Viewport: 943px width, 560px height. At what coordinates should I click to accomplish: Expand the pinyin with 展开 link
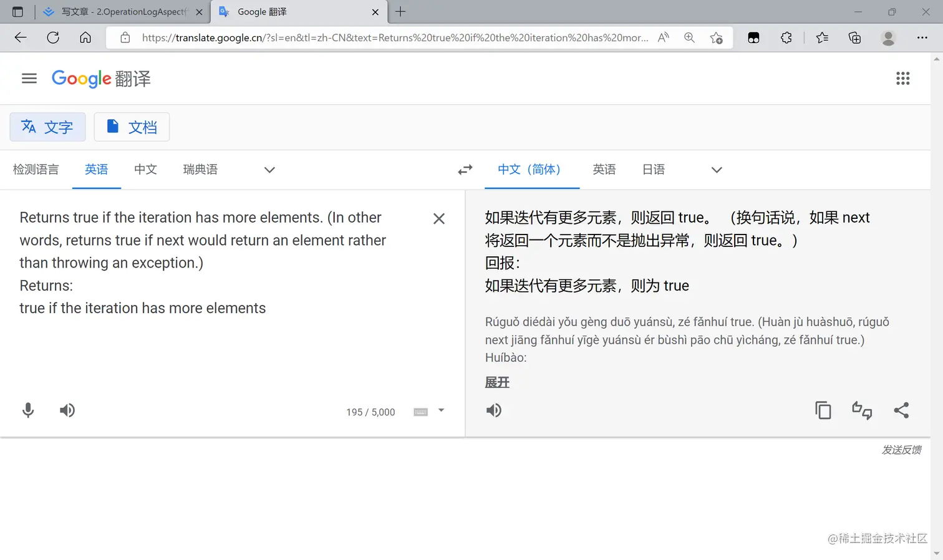(497, 382)
